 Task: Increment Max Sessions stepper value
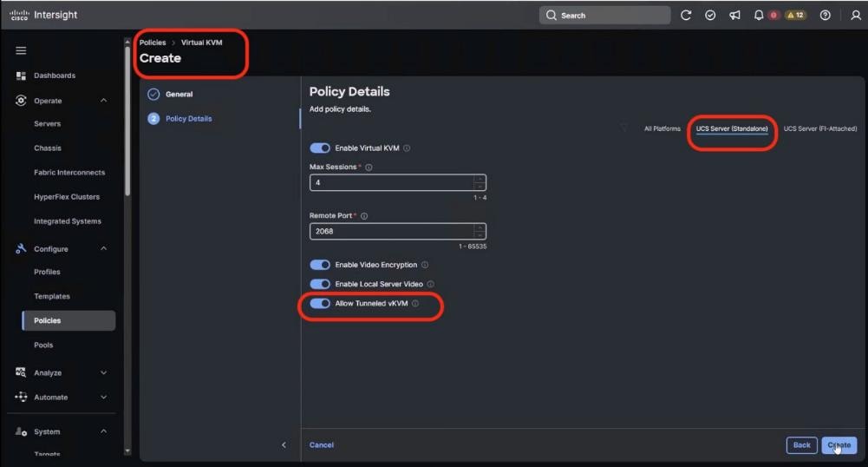click(480, 178)
